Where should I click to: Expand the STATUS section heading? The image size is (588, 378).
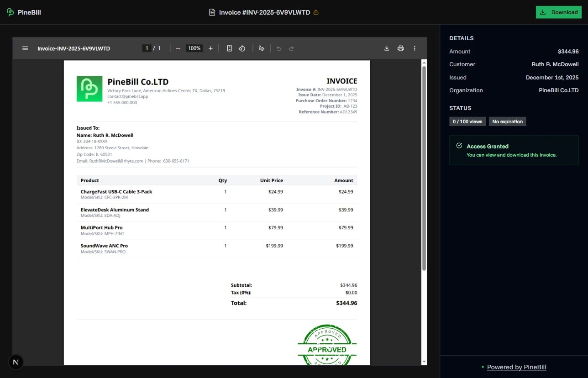click(x=460, y=108)
